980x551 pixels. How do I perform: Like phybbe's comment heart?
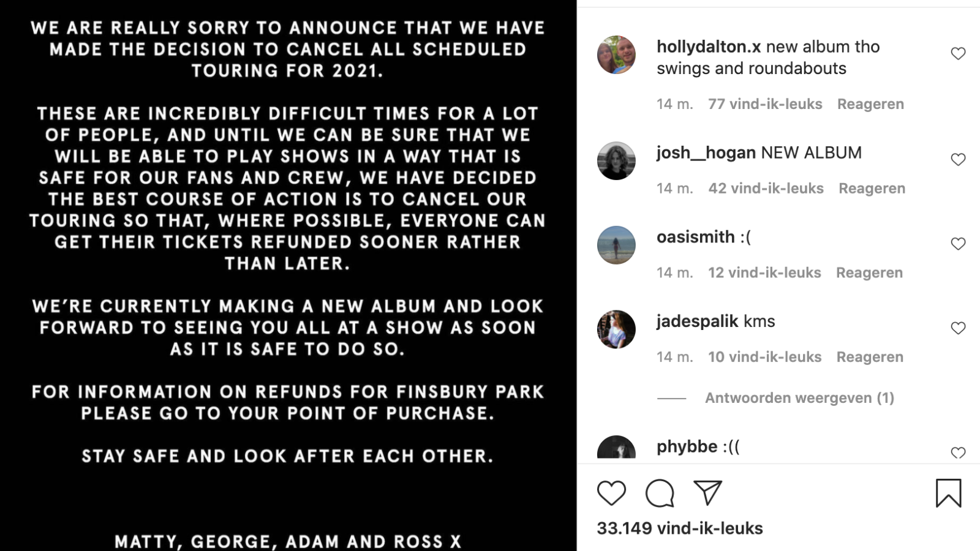click(x=958, y=452)
